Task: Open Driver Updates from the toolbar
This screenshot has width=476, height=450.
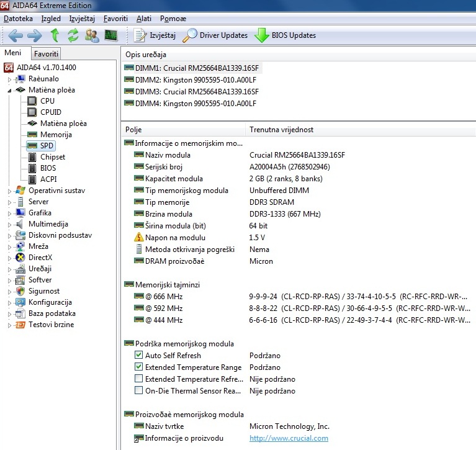Action: coord(215,35)
